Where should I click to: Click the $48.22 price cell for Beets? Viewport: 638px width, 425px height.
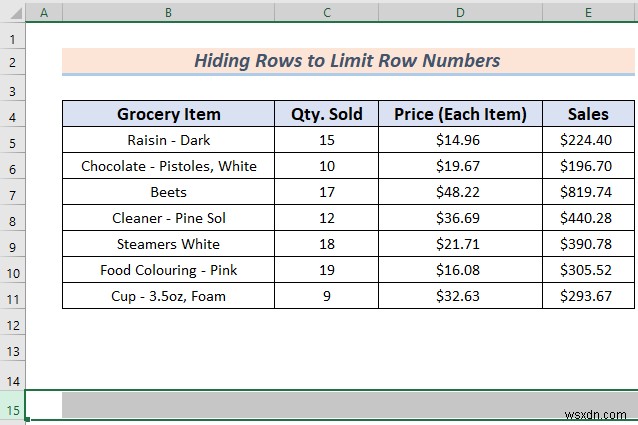[460, 192]
